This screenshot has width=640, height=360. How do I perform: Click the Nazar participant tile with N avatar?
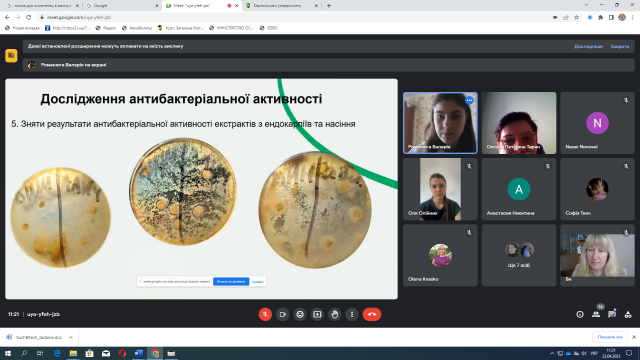tap(597, 123)
